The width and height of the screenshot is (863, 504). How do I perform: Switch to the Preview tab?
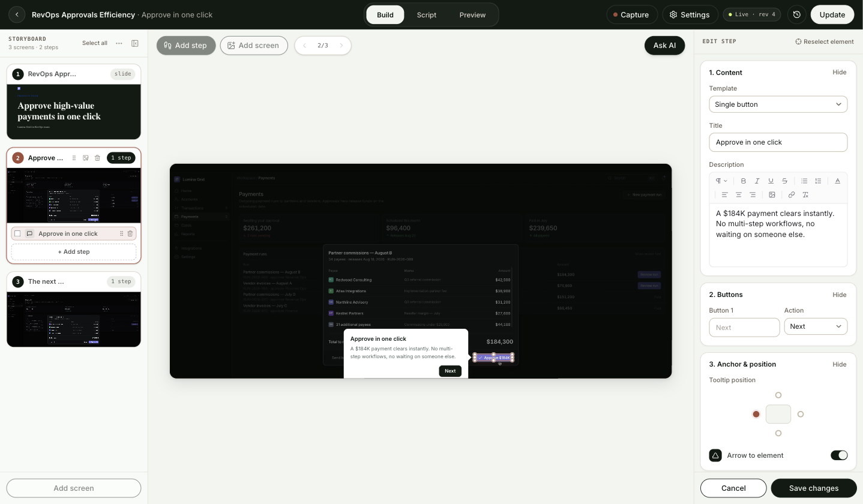pos(472,14)
